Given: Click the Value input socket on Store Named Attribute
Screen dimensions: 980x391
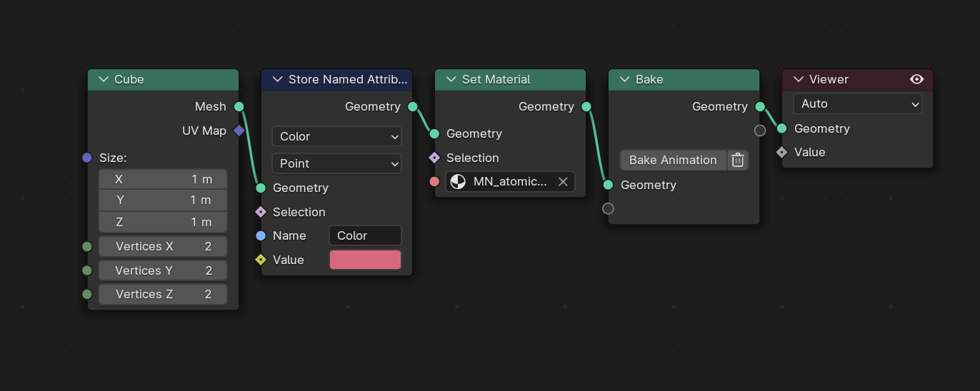Looking at the screenshot, I should tap(261, 260).
